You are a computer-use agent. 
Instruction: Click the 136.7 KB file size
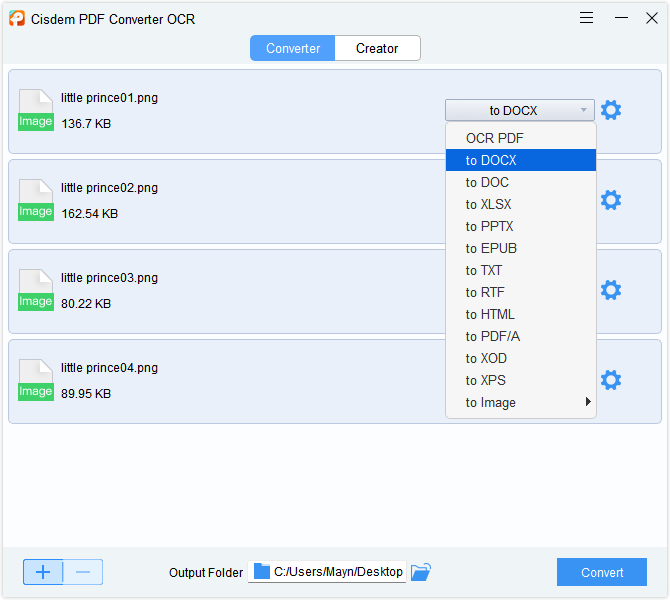coord(86,124)
